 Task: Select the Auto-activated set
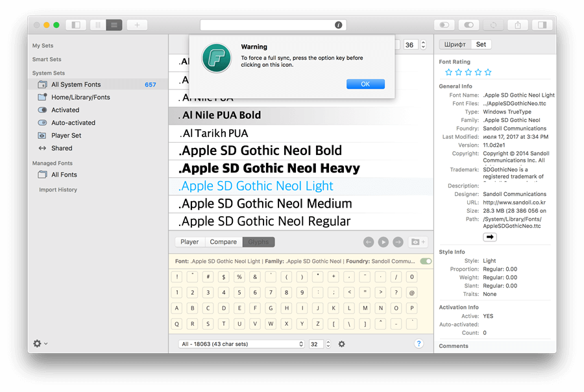98,123
